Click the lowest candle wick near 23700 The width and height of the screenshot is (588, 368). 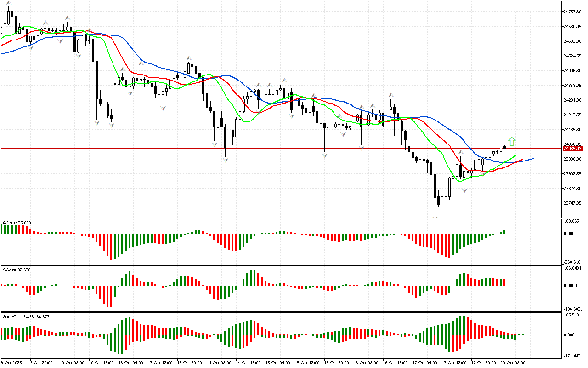435,212
